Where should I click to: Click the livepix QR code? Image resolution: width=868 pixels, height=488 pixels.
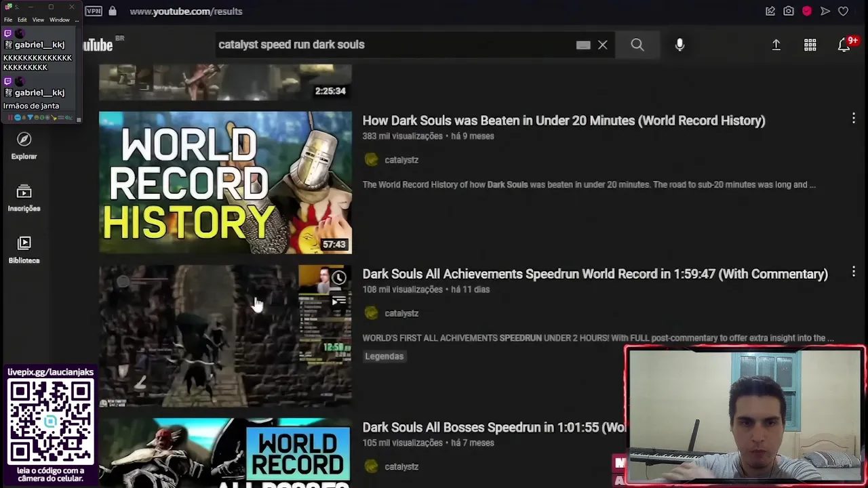click(51, 422)
